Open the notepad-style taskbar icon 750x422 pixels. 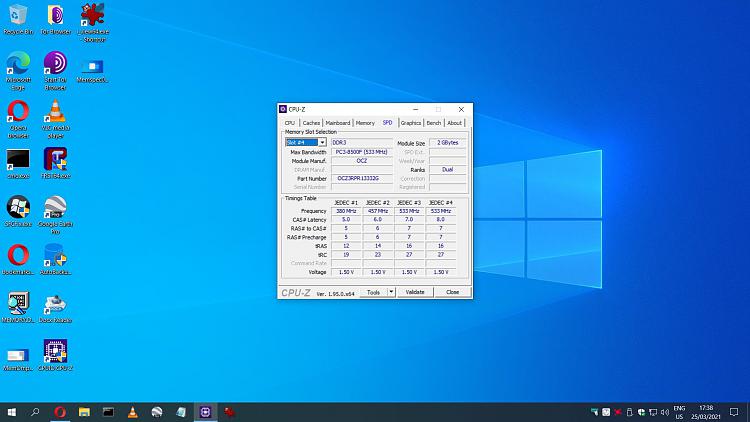point(181,412)
